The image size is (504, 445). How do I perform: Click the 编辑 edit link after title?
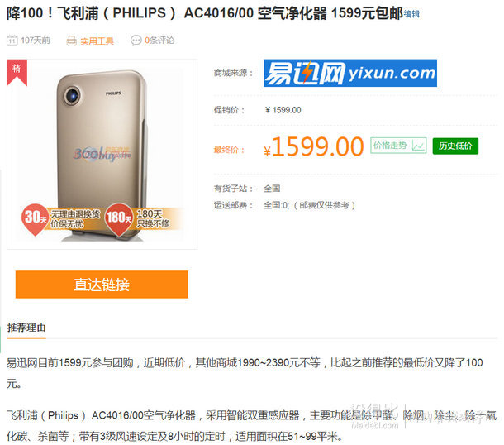(x=411, y=14)
